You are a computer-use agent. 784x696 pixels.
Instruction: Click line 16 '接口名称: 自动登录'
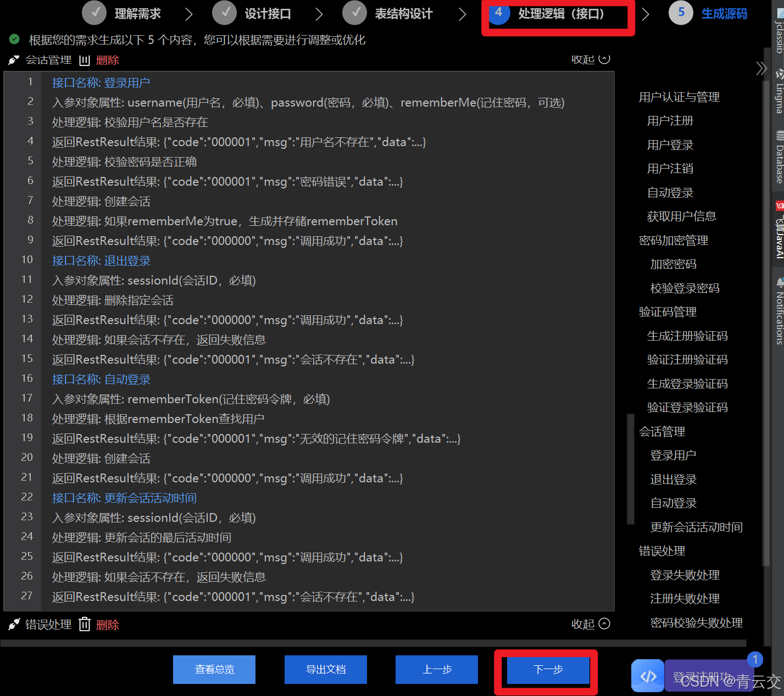[x=101, y=380]
